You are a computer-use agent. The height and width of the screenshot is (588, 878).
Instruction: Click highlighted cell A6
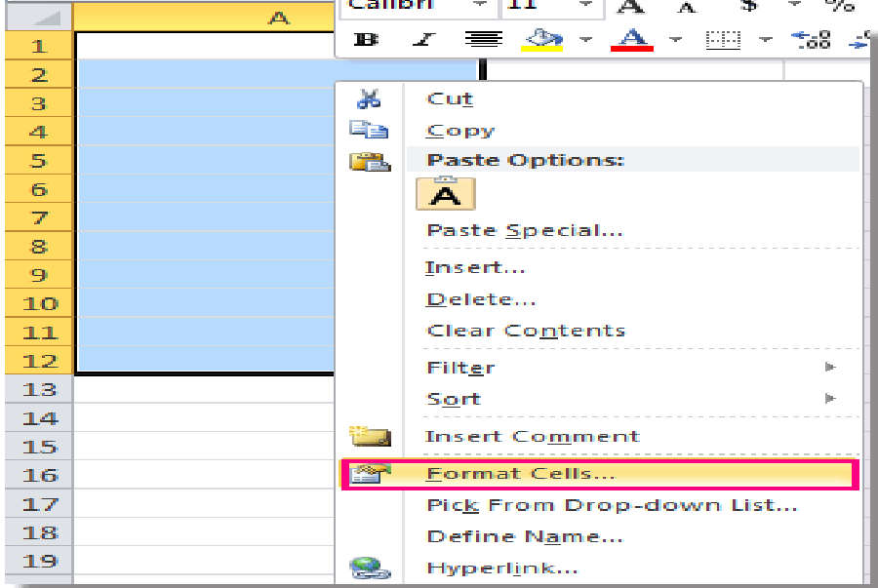tap(206, 188)
